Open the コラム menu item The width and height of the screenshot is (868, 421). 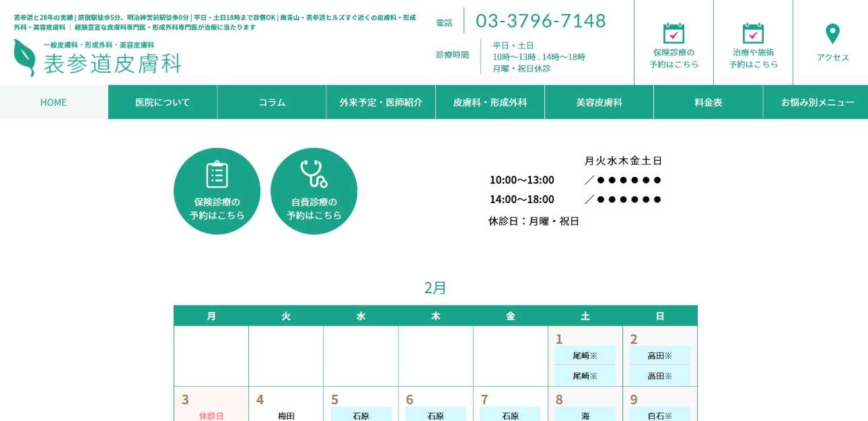coord(272,102)
